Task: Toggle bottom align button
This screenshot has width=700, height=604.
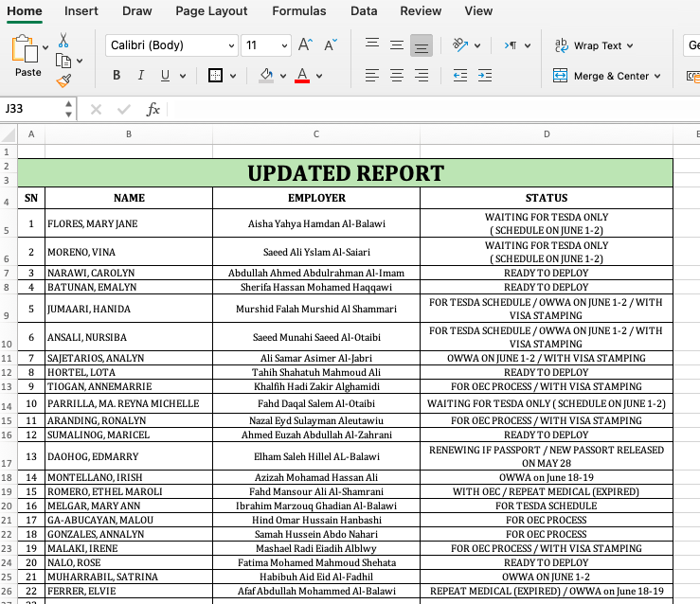Action: [x=422, y=45]
